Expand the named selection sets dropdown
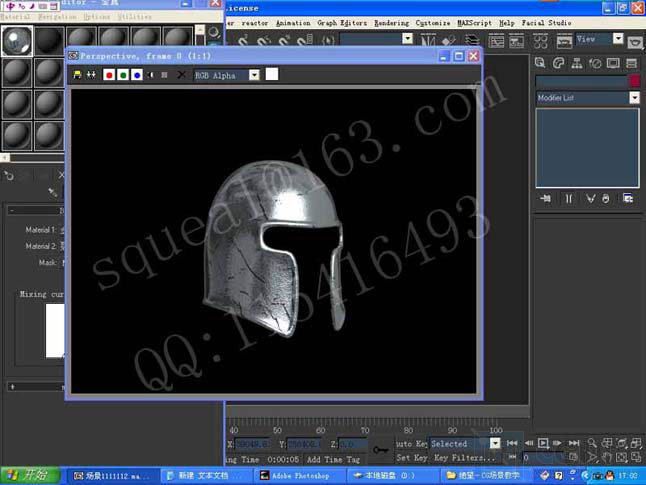The height and width of the screenshot is (485, 646). 407,39
